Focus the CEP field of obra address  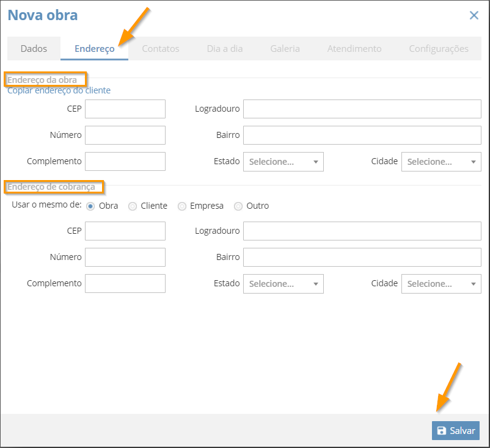pyautogui.click(x=125, y=109)
